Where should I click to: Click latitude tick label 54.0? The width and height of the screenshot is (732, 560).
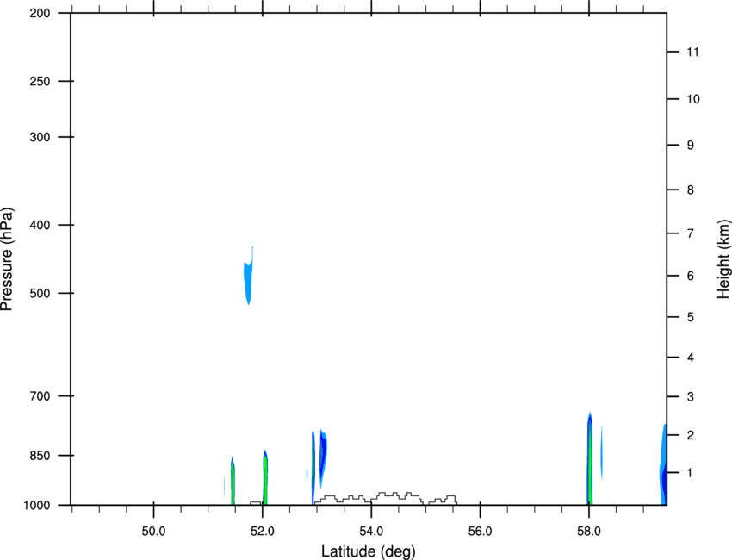point(371,532)
